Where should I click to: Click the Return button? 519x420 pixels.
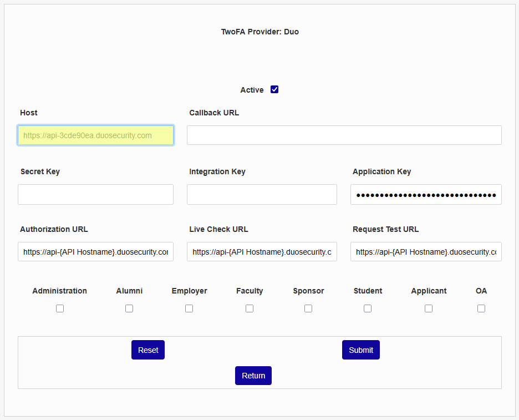[x=253, y=376]
